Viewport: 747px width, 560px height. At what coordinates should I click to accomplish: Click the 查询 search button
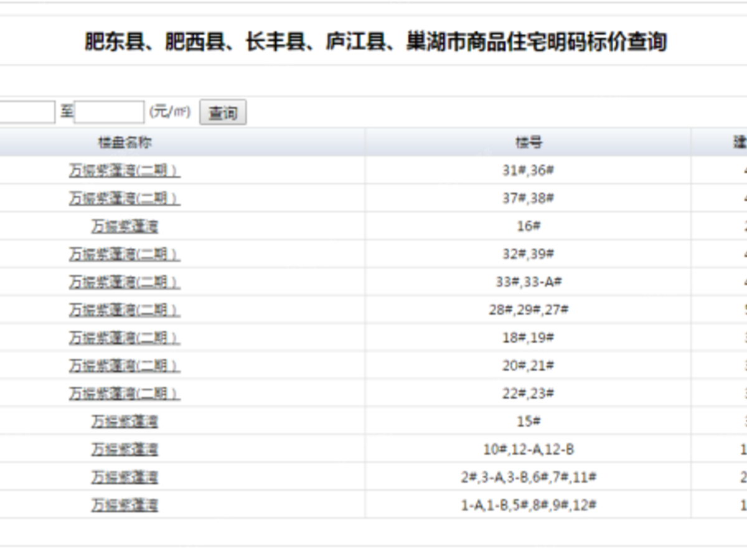223,113
